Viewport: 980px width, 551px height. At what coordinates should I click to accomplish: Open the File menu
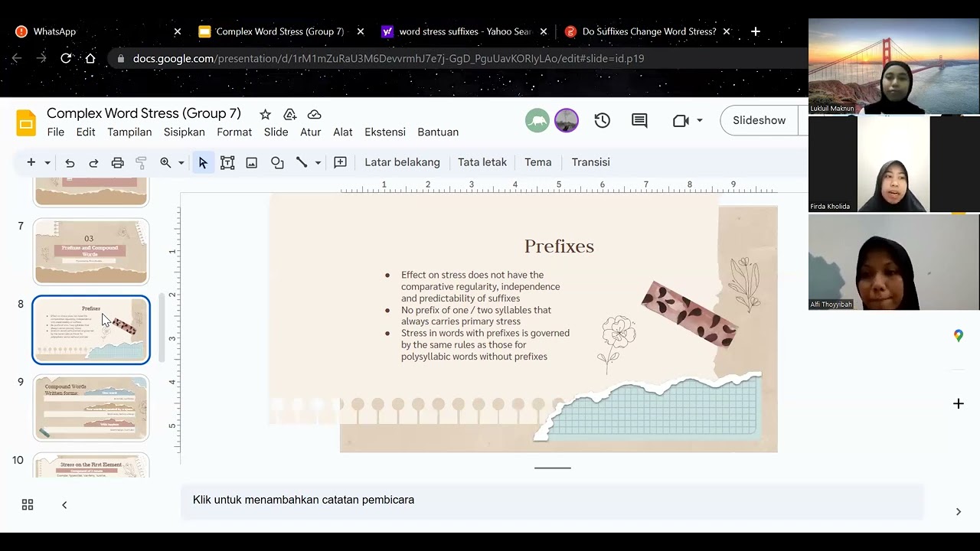click(x=56, y=132)
